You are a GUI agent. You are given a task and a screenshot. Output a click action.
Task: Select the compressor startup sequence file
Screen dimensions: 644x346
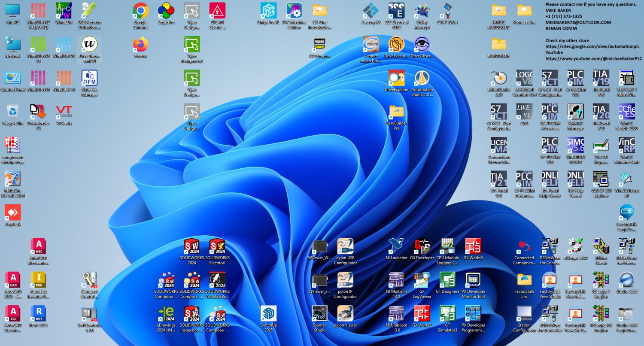coord(13,151)
